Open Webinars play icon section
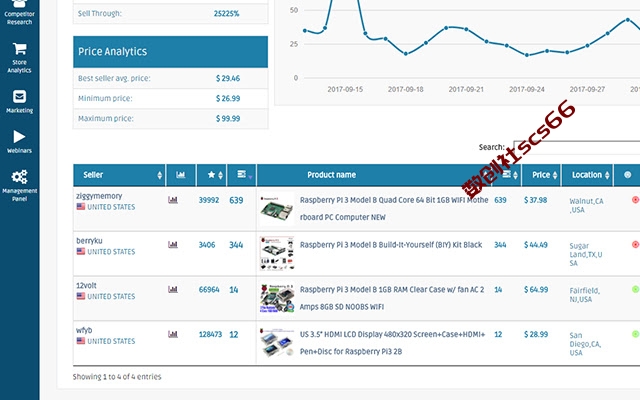The width and height of the screenshot is (640, 400). click(x=19, y=141)
